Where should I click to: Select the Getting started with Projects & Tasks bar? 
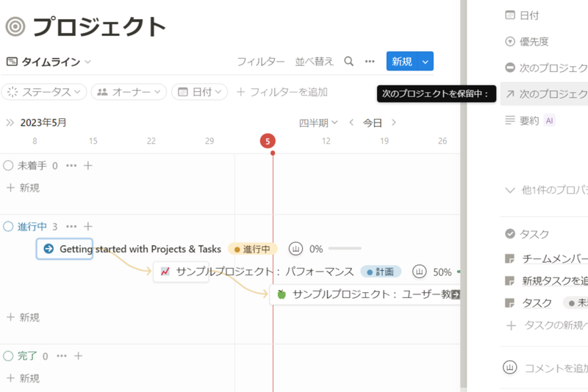pos(65,249)
